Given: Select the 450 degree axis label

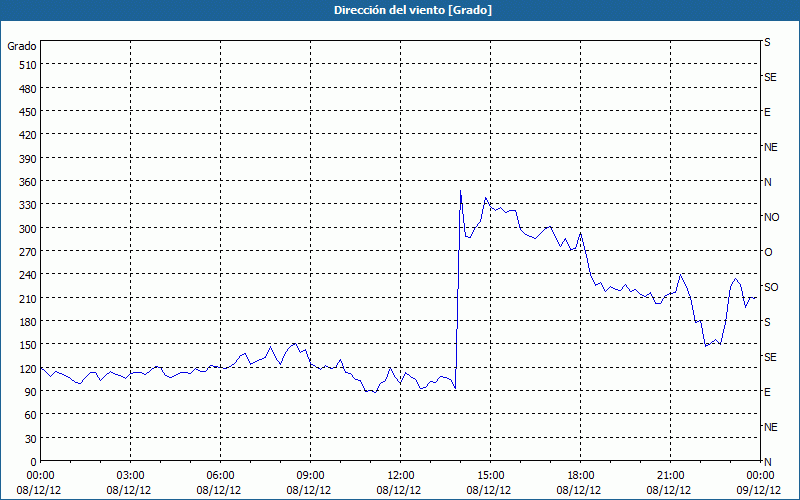Looking at the screenshot, I should (28, 112).
